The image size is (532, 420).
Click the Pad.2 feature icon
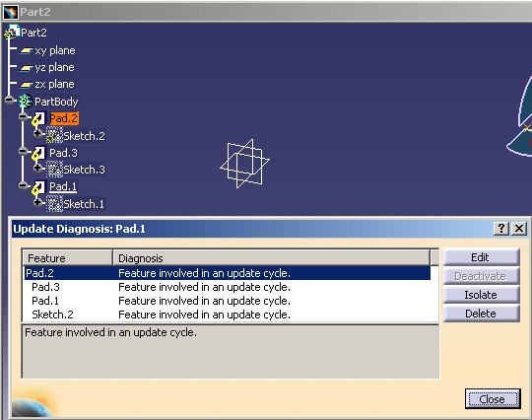click(38, 119)
